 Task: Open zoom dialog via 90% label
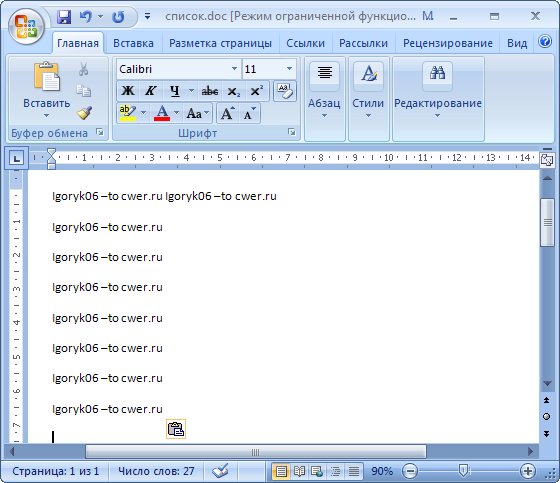(382, 471)
